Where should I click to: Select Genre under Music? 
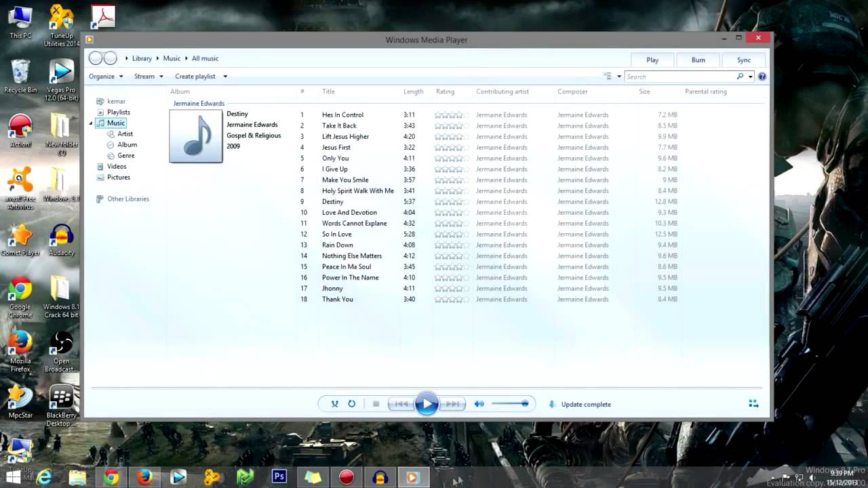[125, 155]
